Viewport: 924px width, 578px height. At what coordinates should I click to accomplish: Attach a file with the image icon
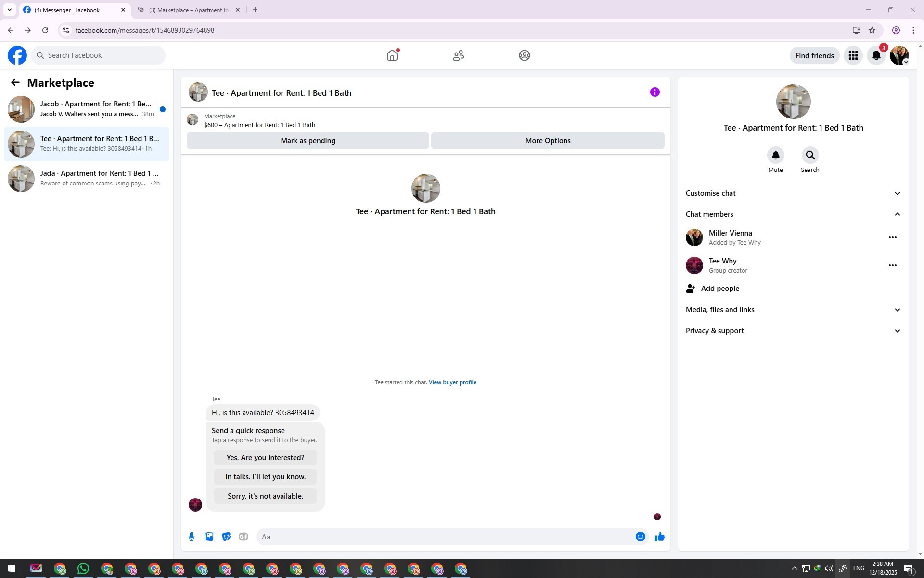tap(209, 537)
